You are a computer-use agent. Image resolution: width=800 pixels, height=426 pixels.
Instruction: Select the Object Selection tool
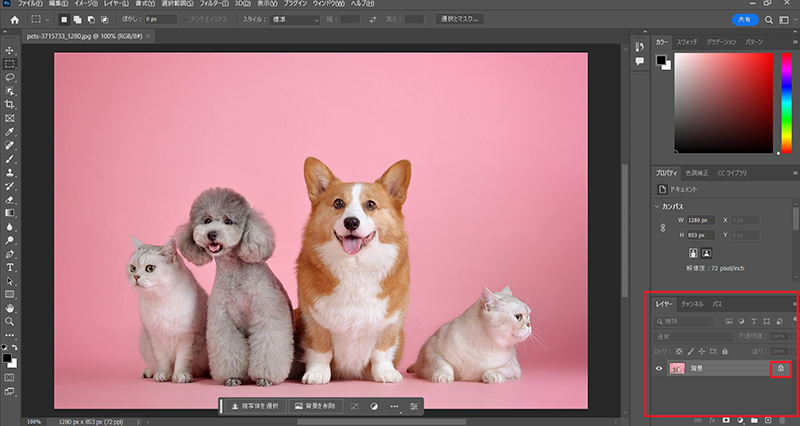pos(10,91)
